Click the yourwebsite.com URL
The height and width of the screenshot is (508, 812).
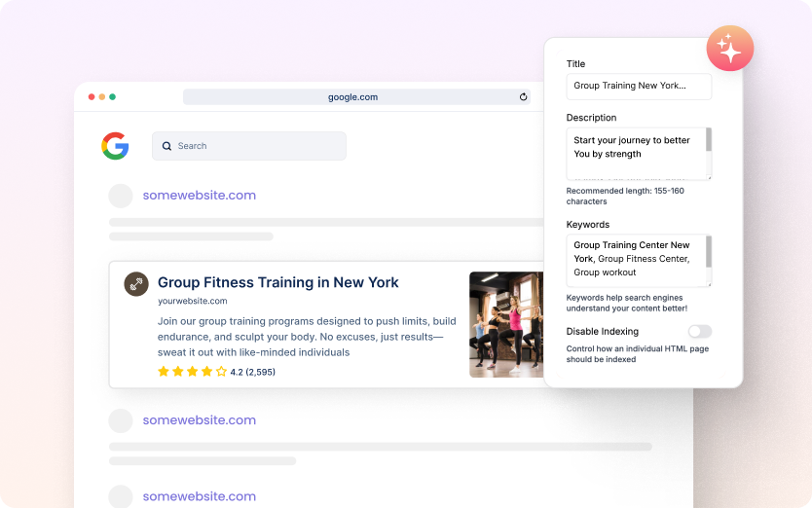(x=192, y=301)
